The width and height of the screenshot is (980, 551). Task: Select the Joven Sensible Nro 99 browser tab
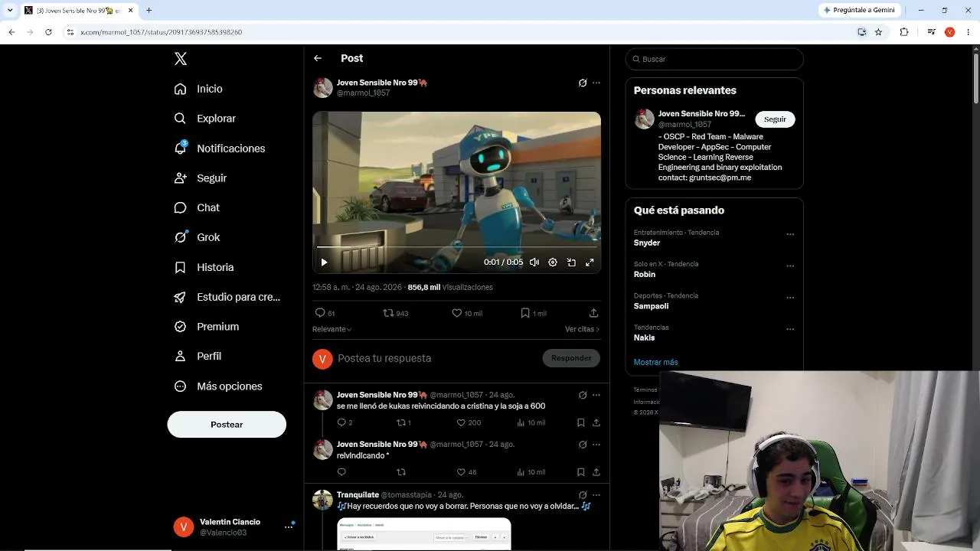(x=78, y=11)
